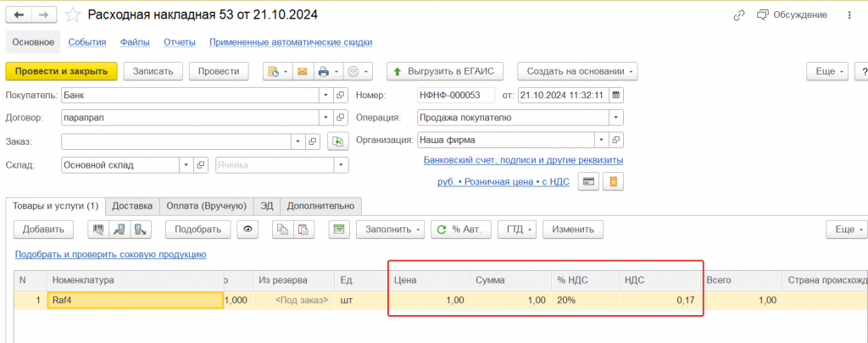Image resolution: width=868 pixels, height=343 pixels.
Task: Open the Доставка tab
Action: 132,206
